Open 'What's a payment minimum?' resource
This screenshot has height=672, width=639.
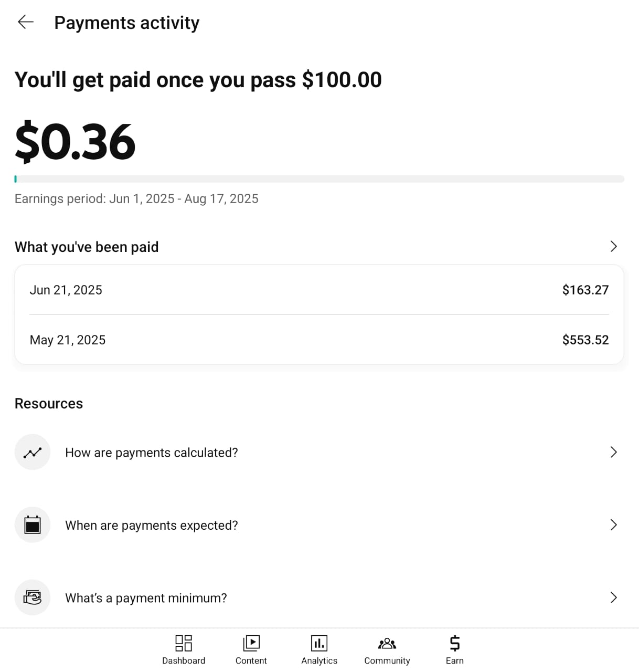[x=146, y=598]
